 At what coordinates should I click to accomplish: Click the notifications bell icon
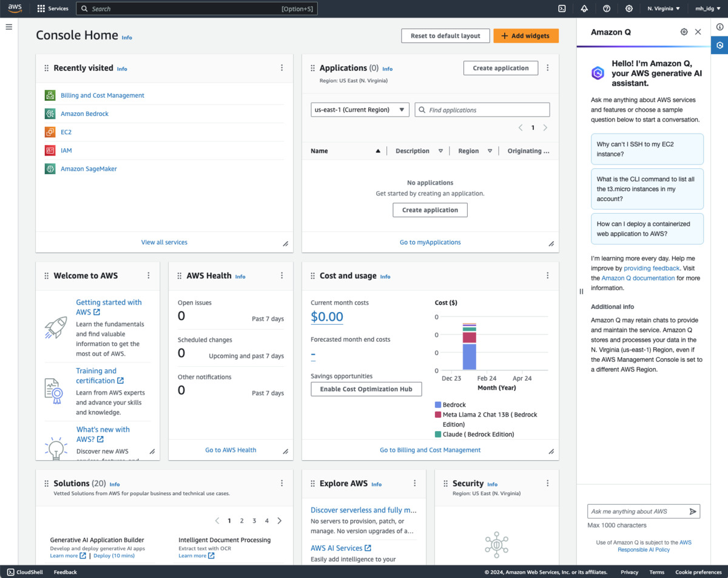583,8
